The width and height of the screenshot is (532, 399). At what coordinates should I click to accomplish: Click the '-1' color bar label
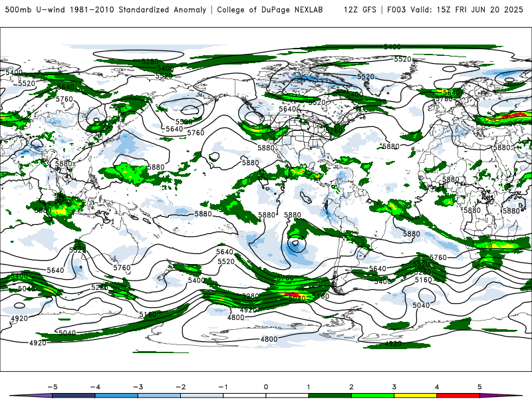(223, 387)
